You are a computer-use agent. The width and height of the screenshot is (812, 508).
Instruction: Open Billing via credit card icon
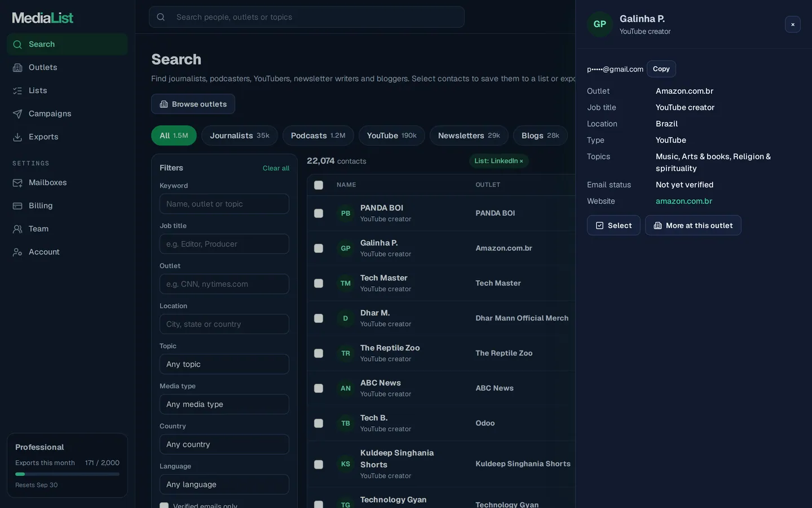click(x=17, y=206)
